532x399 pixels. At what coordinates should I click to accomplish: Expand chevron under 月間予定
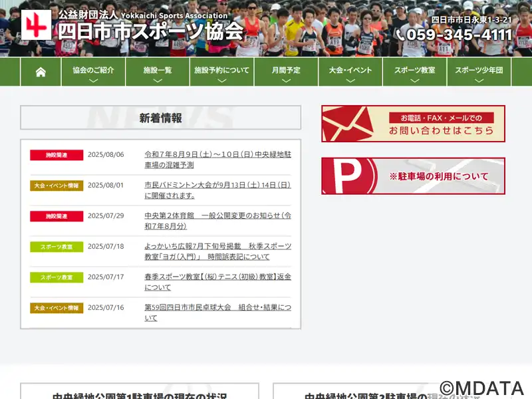click(286, 80)
